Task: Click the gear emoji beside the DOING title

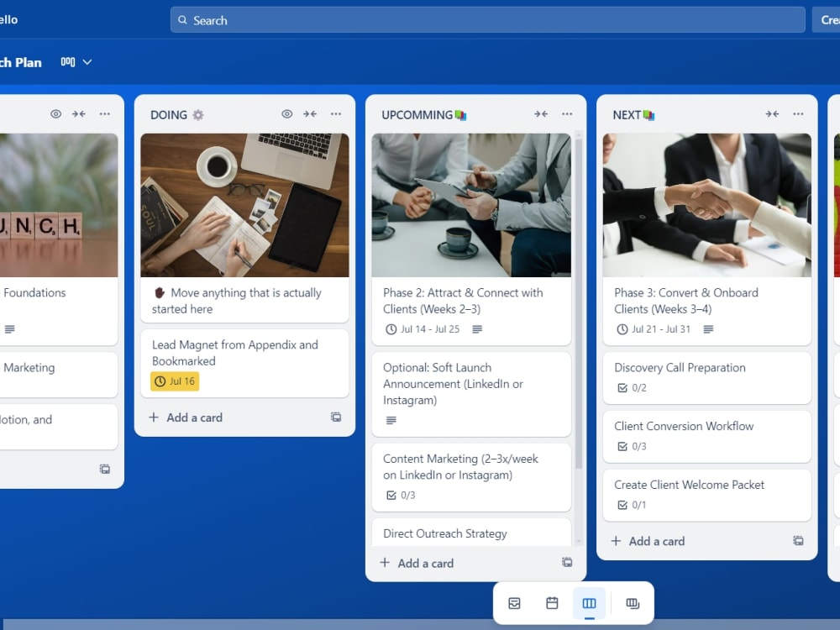Action: [x=198, y=114]
